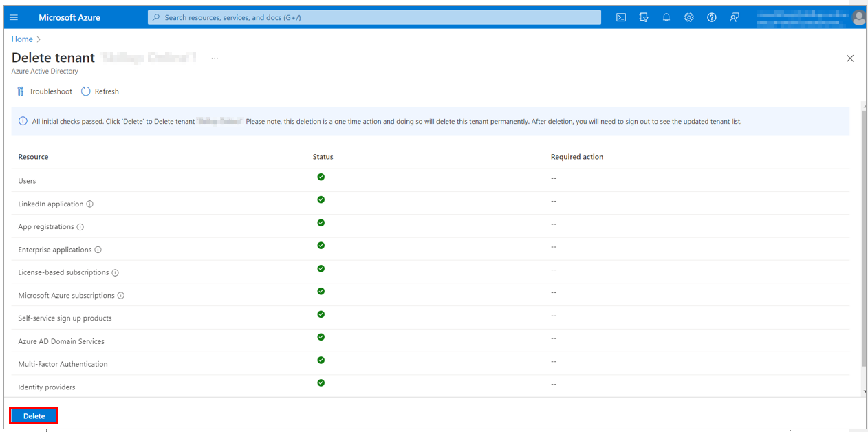Go to Home breadcrumb link

22,39
